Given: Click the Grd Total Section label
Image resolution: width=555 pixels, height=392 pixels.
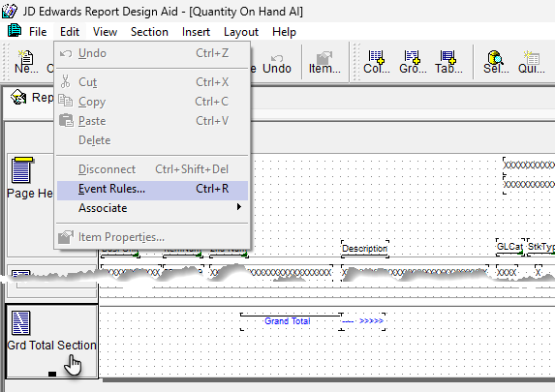Looking at the screenshot, I should coord(51,346).
